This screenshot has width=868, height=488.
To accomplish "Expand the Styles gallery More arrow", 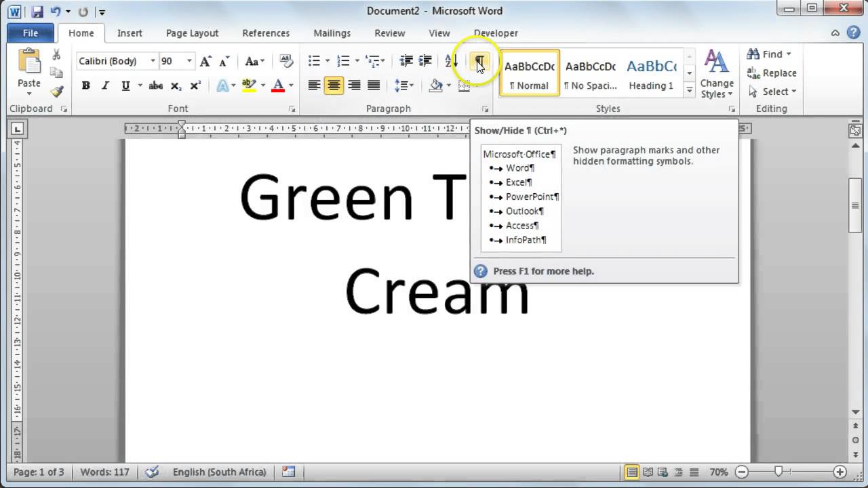I will pyautogui.click(x=690, y=90).
